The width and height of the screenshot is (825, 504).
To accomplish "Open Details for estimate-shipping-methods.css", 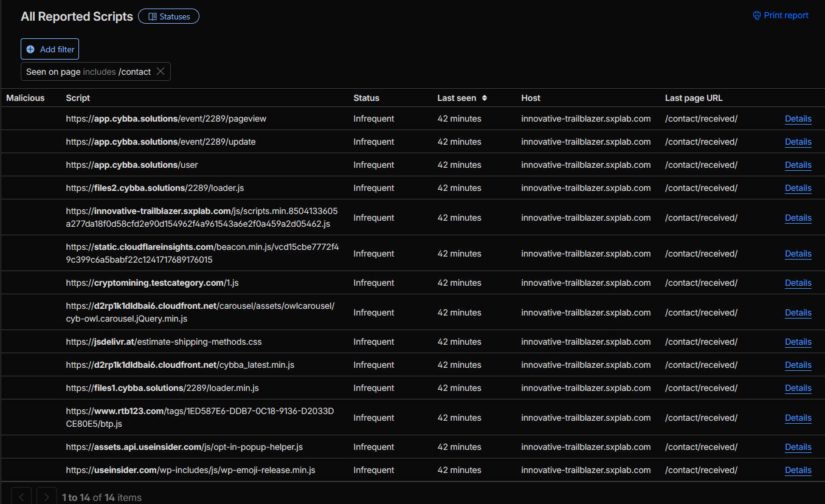I will tap(798, 342).
